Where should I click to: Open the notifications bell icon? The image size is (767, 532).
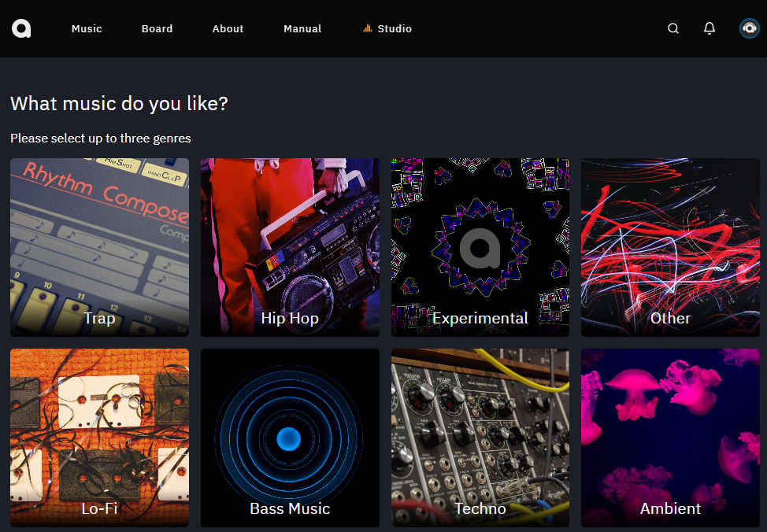click(x=710, y=28)
